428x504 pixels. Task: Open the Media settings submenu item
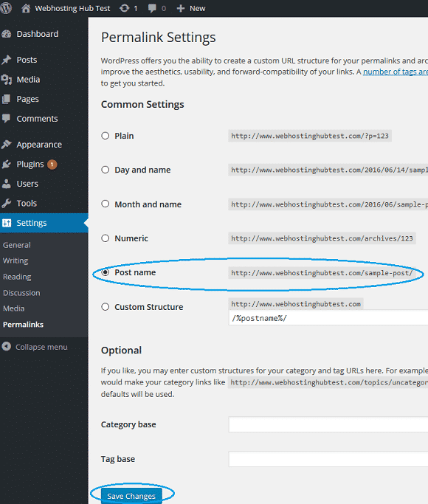click(13, 308)
